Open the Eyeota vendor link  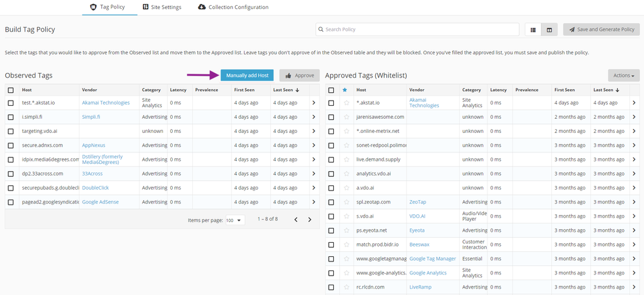coord(417,230)
